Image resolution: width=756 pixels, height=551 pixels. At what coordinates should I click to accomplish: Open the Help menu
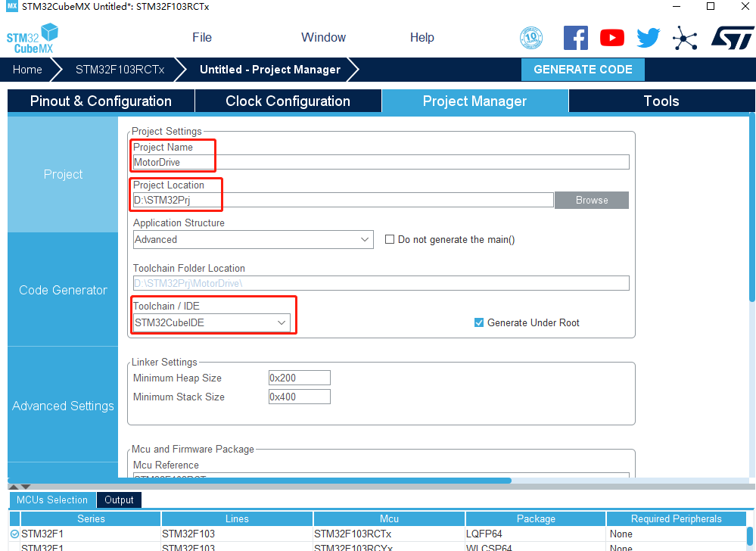tap(422, 38)
